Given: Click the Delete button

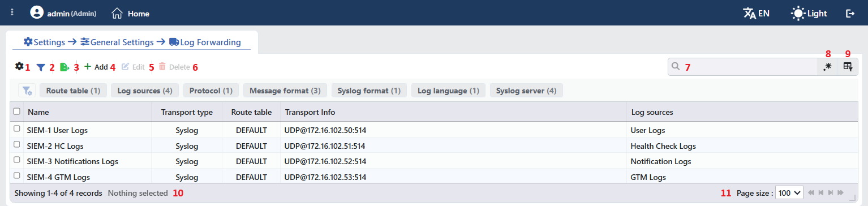Looking at the screenshot, I should pos(174,67).
